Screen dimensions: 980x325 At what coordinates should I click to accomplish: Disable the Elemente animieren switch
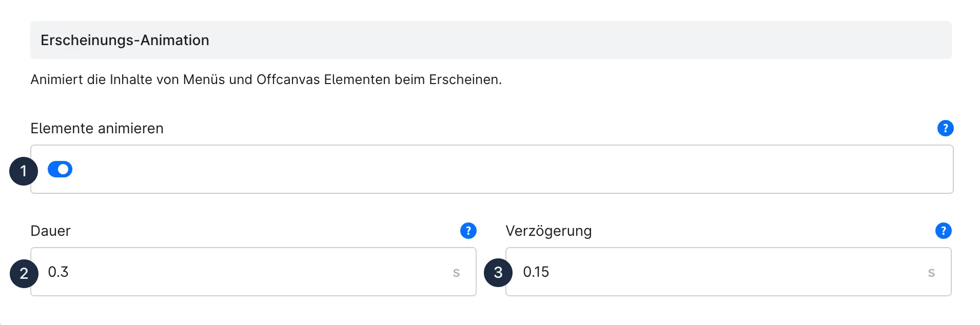(60, 169)
